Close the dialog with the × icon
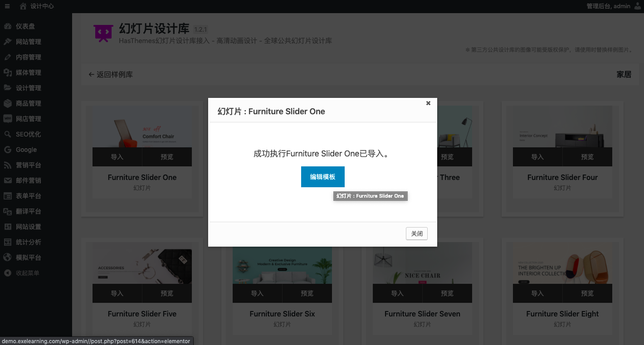This screenshot has height=345, width=644. coord(428,103)
